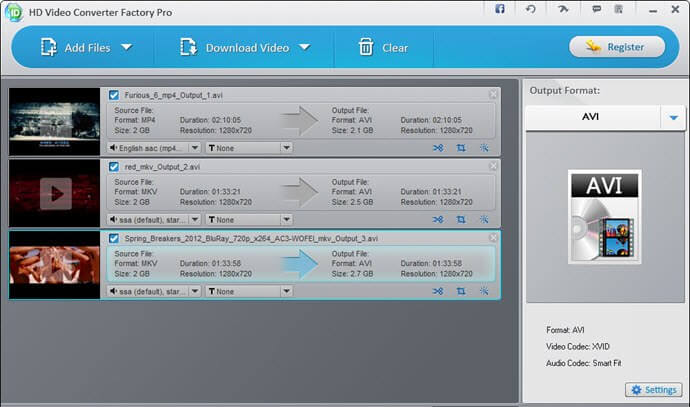Clear the file list with Clear
The height and width of the screenshot is (407, 690).
point(383,48)
